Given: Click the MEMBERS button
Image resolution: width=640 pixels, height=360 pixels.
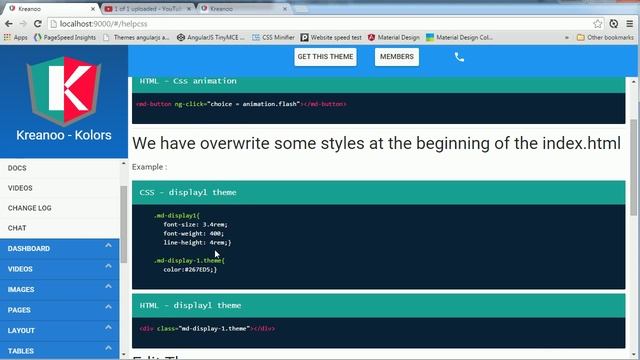Looking at the screenshot, I should pyautogui.click(x=397, y=57).
